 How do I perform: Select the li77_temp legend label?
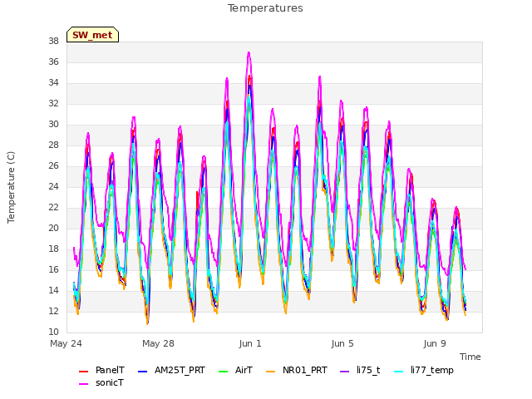coord(432,370)
